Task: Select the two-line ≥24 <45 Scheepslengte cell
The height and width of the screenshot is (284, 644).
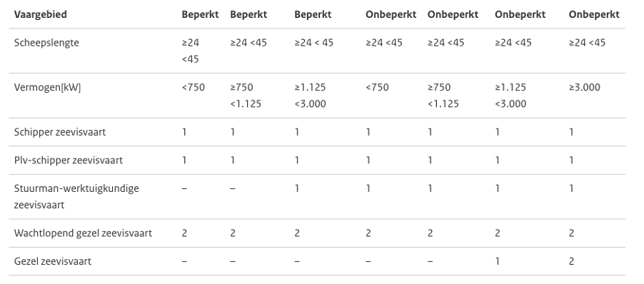Action: click(x=191, y=51)
